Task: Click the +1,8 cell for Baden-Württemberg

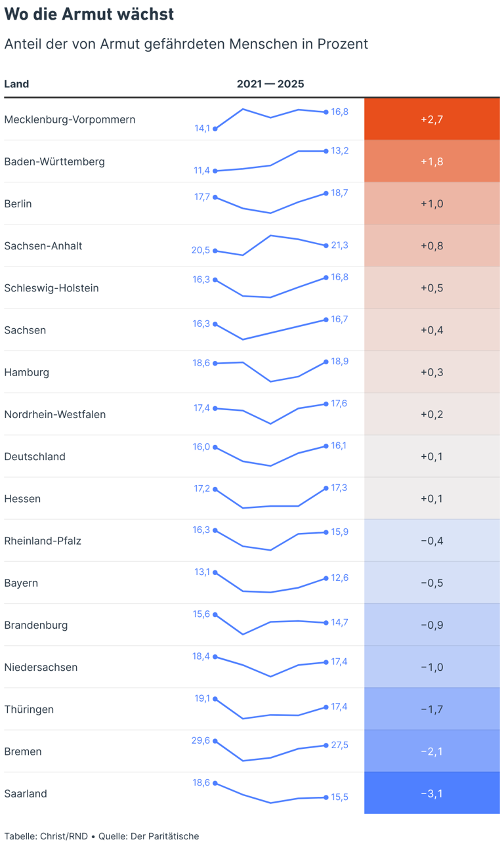Action: [432, 161]
